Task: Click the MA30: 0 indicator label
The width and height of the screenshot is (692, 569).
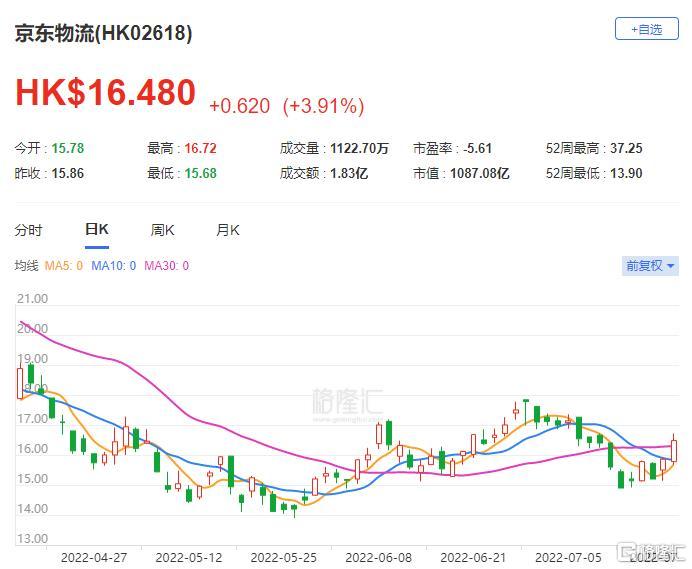Action: tap(166, 266)
